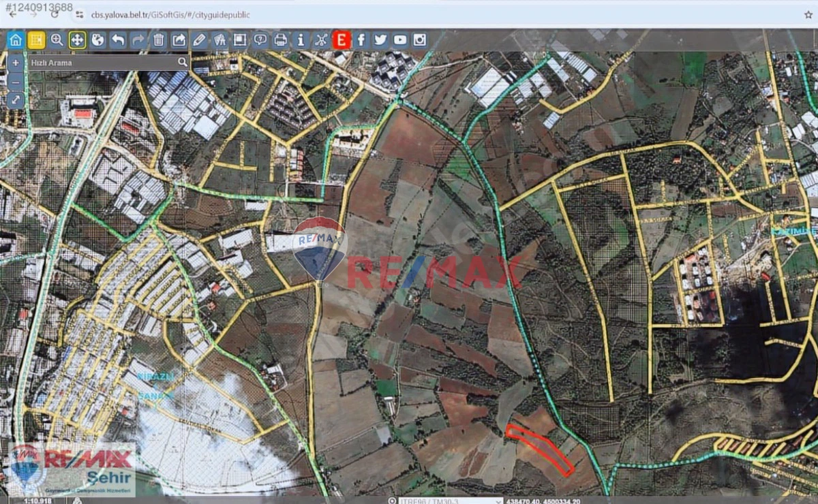Image resolution: width=818 pixels, height=504 pixels.
Task: Open the overview frame tool
Action: 240,40
